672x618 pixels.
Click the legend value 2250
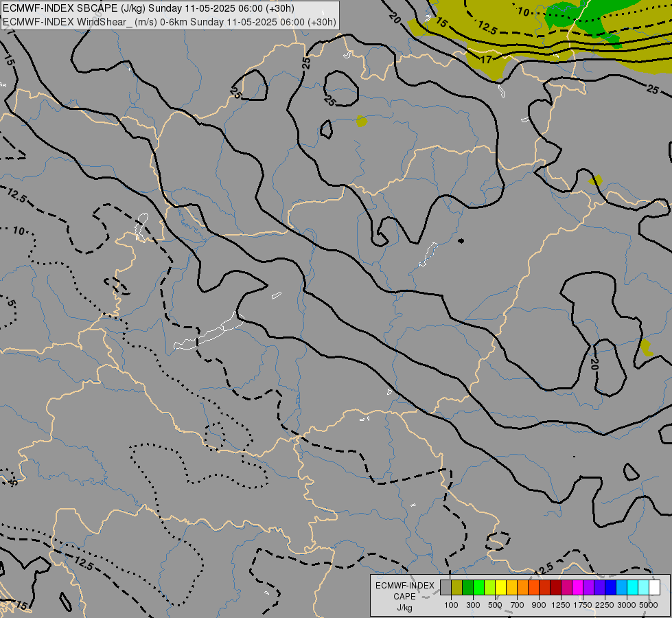tap(605, 605)
